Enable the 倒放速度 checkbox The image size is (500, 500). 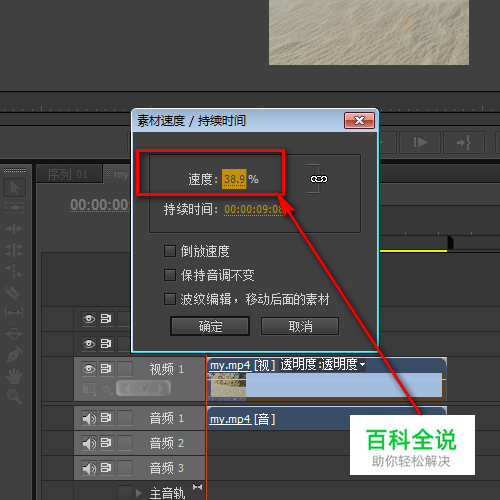pos(170,251)
